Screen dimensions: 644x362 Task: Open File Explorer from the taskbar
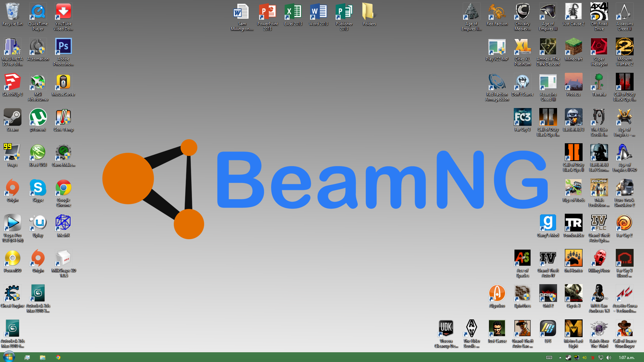(43, 357)
